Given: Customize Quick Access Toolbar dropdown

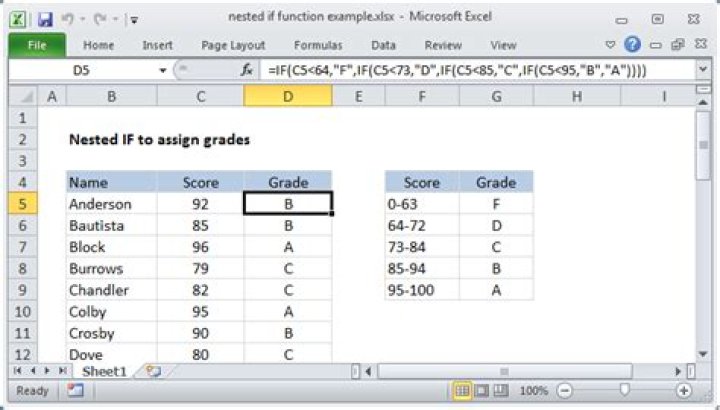Looking at the screenshot, I should pyautogui.click(x=135, y=20).
